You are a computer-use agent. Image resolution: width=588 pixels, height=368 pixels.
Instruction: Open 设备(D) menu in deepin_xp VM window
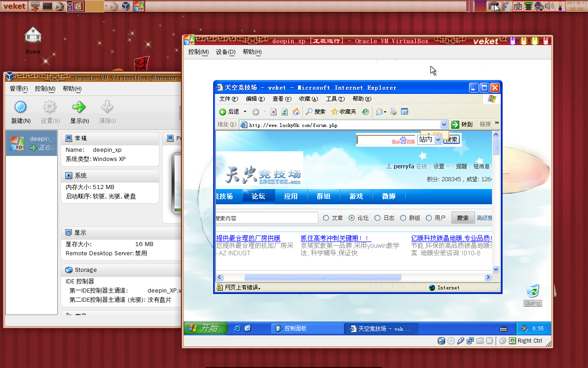click(226, 52)
